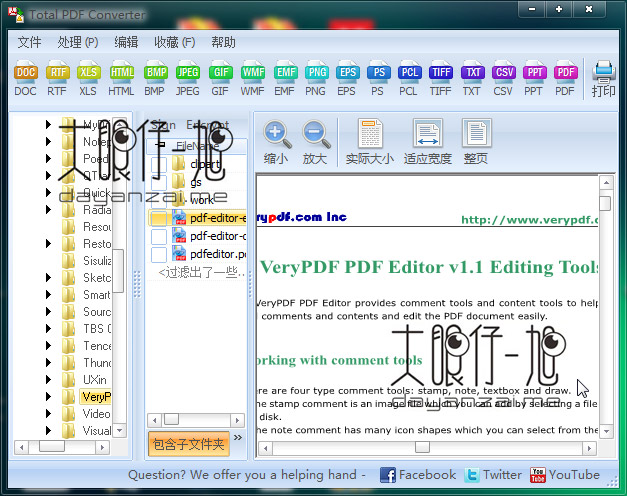This screenshot has width=627, height=496.
Task: Convert to CSV format
Action: 503,79
